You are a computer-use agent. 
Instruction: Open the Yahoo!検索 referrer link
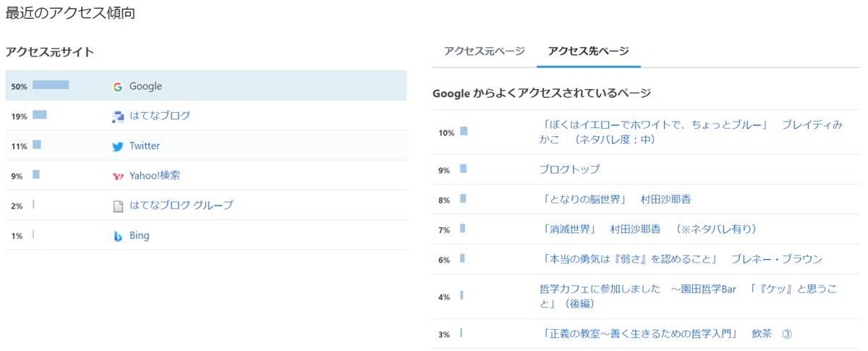(x=155, y=175)
